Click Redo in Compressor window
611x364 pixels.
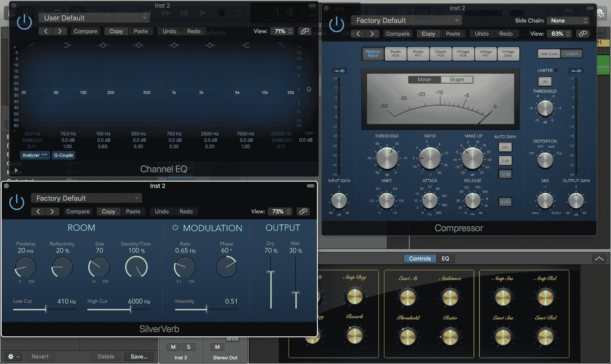(x=506, y=34)
